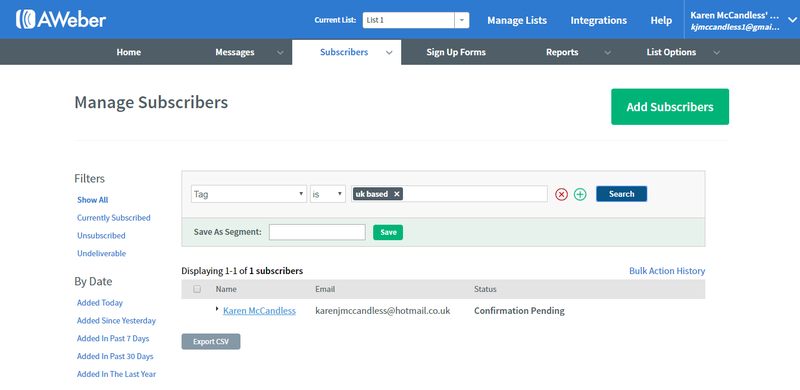This screenshot has width=800, height=390.
Task: Expand Karen McCandless subscriber row arrow
Action: [217, 309]
